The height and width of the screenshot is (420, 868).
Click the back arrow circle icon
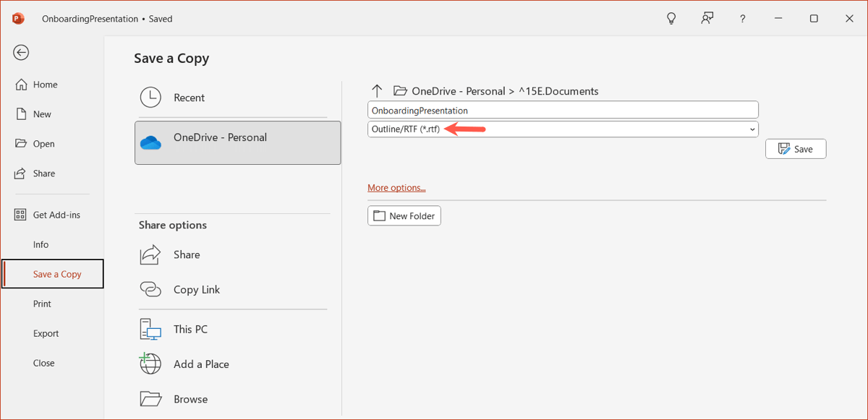click(x=21, y=52)
